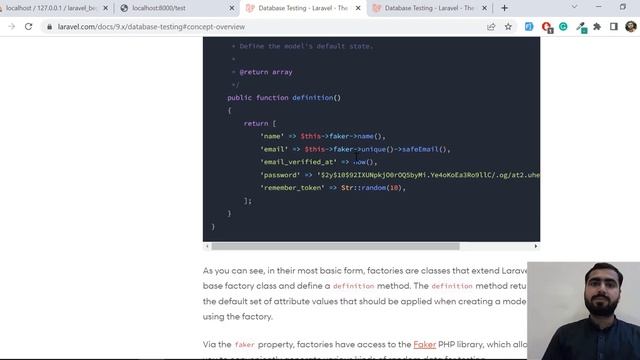
Task: Open the red extension with badge
Action: (547, 27)
